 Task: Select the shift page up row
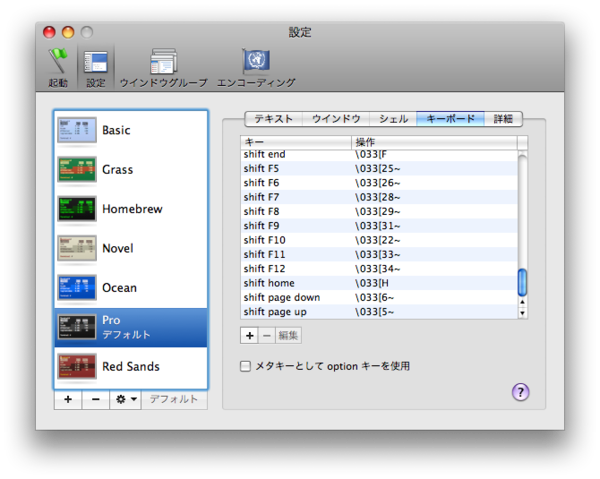(379, 312)
